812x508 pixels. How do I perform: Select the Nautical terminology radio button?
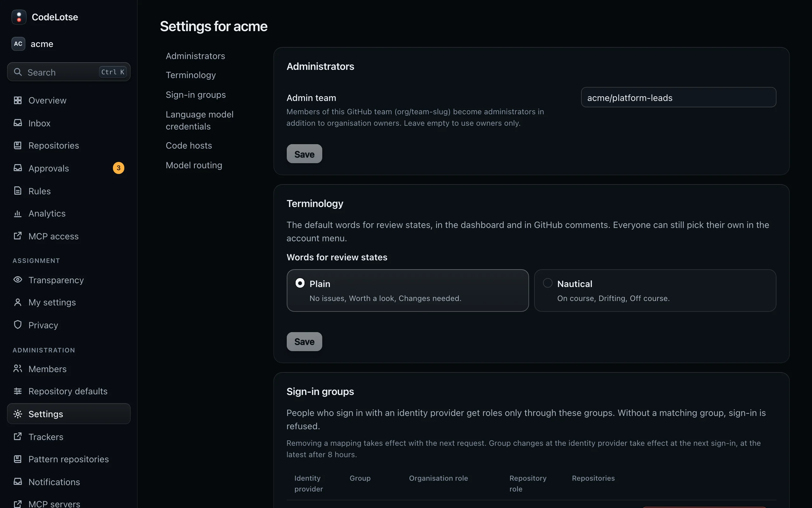pyautogui.click(x=547, y=283)
